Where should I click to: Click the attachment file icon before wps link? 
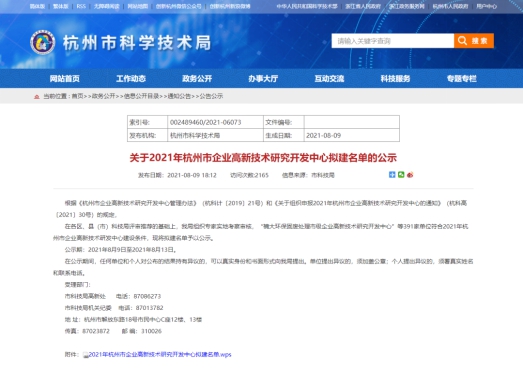pos(86,355)
